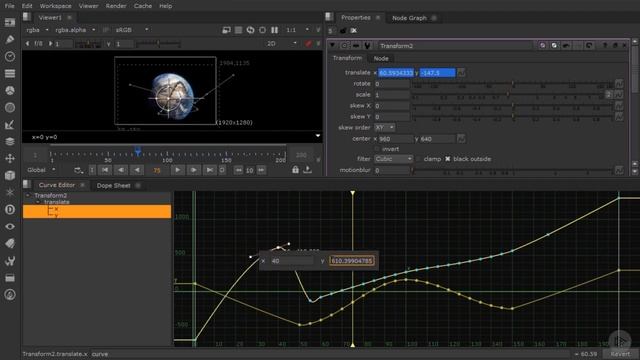Open the File menu
The image size is (640, 360).
(9, 6)
